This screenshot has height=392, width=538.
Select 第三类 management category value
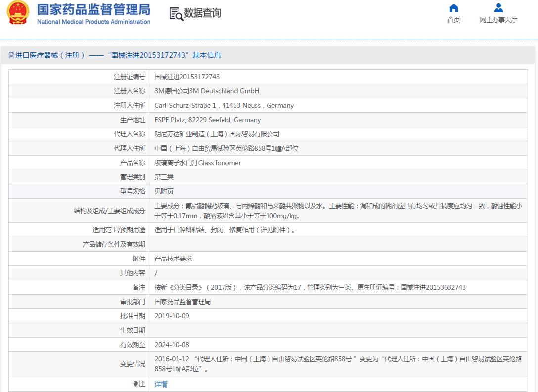164,177
